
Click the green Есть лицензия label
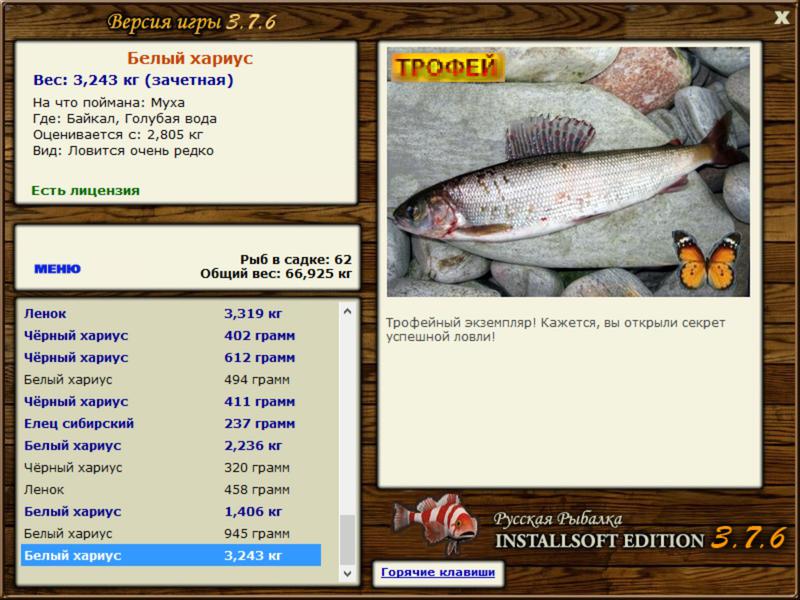pos(85,191)
